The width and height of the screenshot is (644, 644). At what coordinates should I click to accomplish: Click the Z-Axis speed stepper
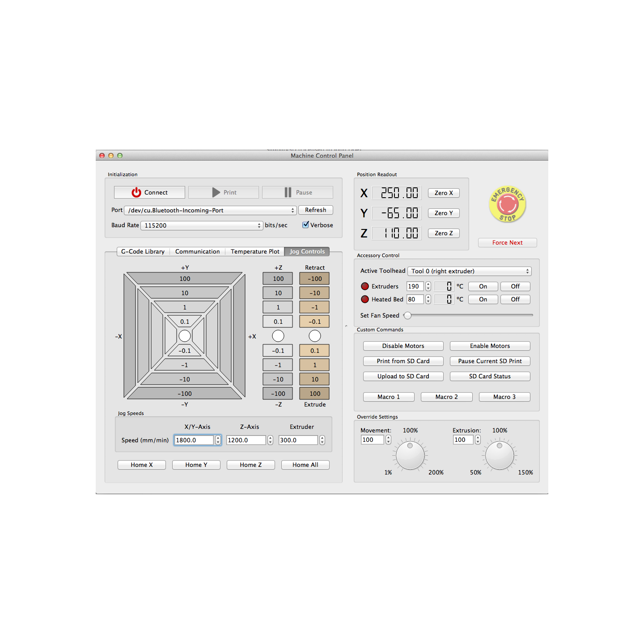point(270,440)
